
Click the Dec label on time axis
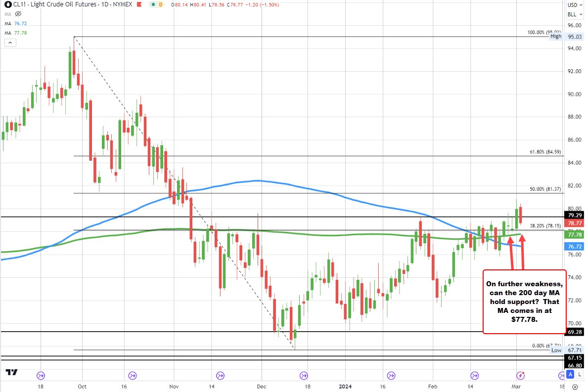coord(262,387)
